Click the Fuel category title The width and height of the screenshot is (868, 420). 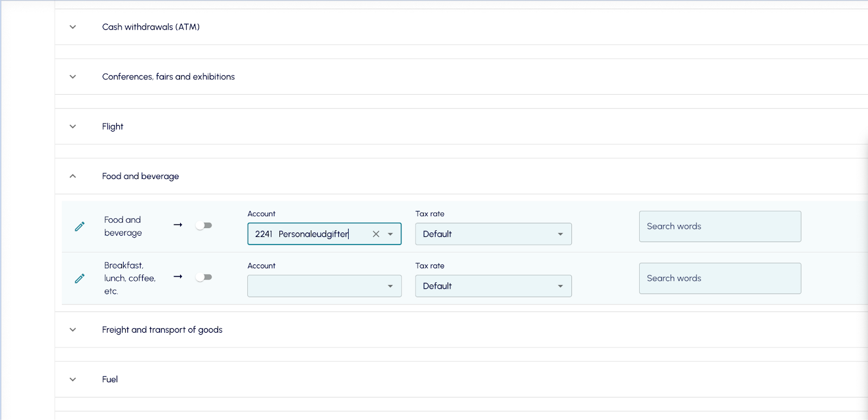click(x=110, y=379)
